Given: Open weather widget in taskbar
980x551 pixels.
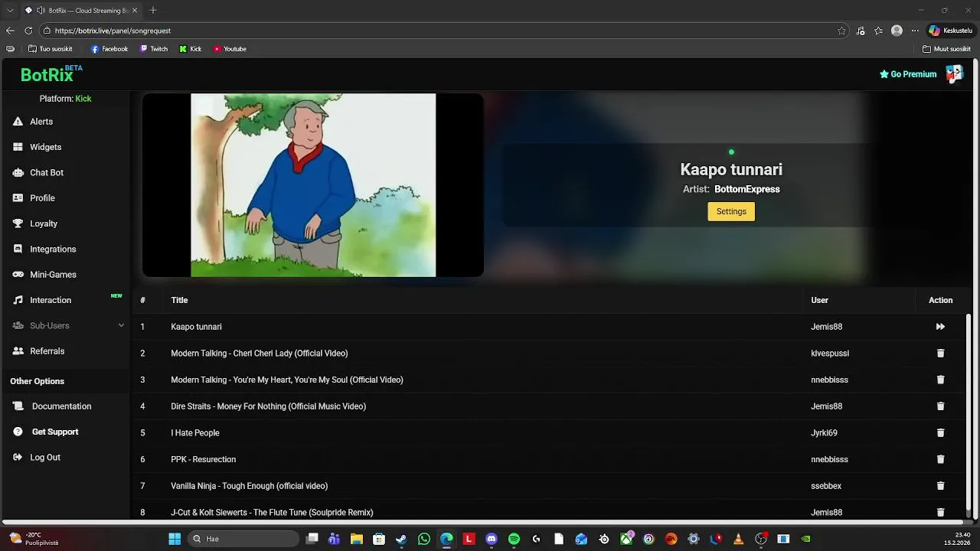Looking at the screenshot, I should 34,539.
